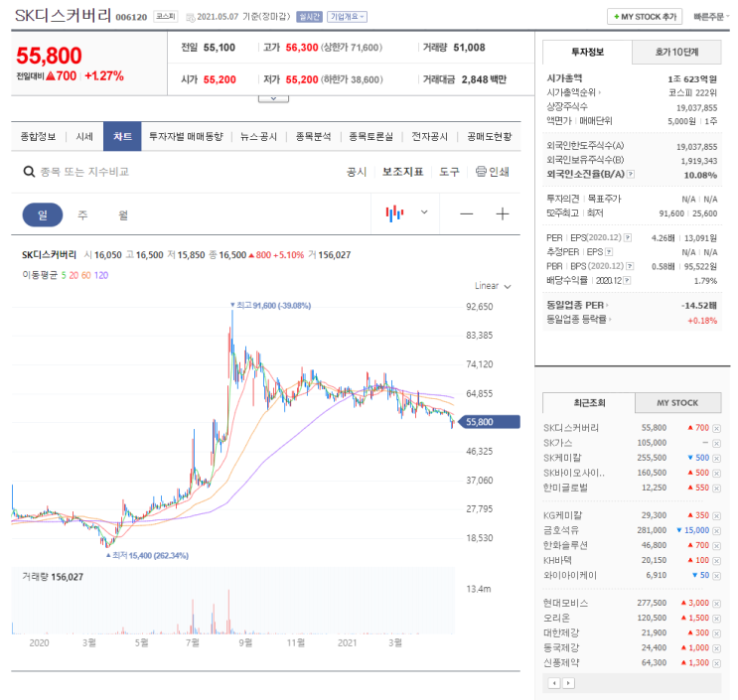The image size is (738, 700).
Task: Switch to the 최근조회 tab
Action: pos(589,403)
